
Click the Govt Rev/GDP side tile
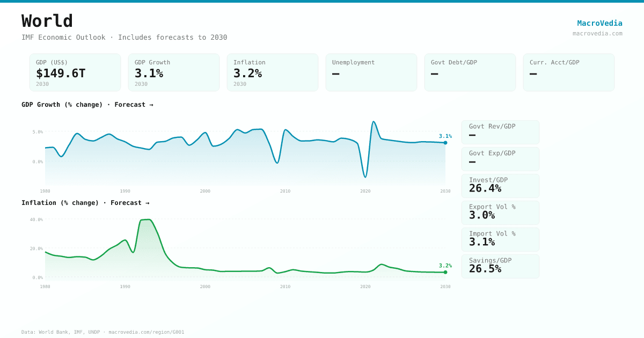click(500, 132)
